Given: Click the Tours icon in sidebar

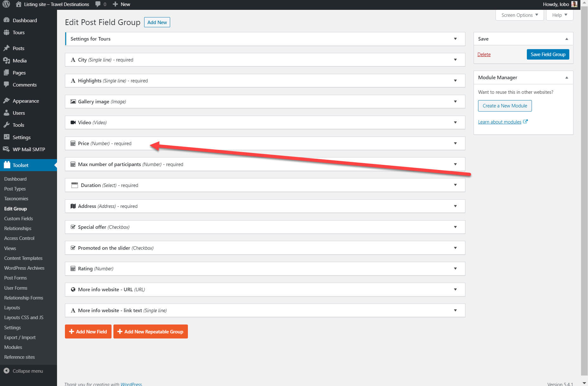Looking at the screenshot, I should pyautogui.click(x=6, y=32).
